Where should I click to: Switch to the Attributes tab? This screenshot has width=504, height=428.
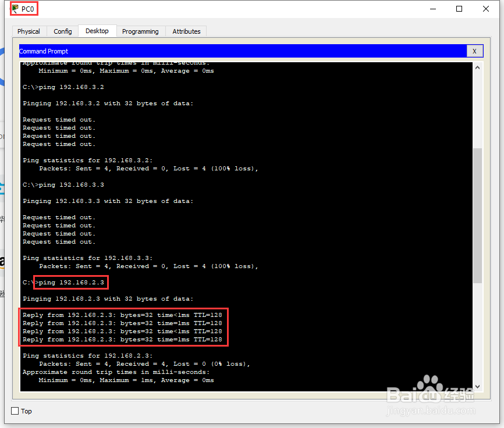point(186,31)
